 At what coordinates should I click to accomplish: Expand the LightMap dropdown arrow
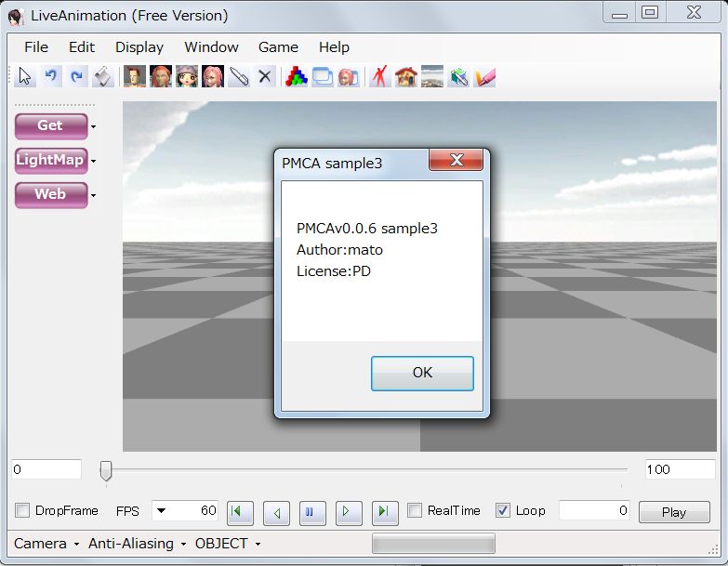pyautogui.click(x=93, y=161)
